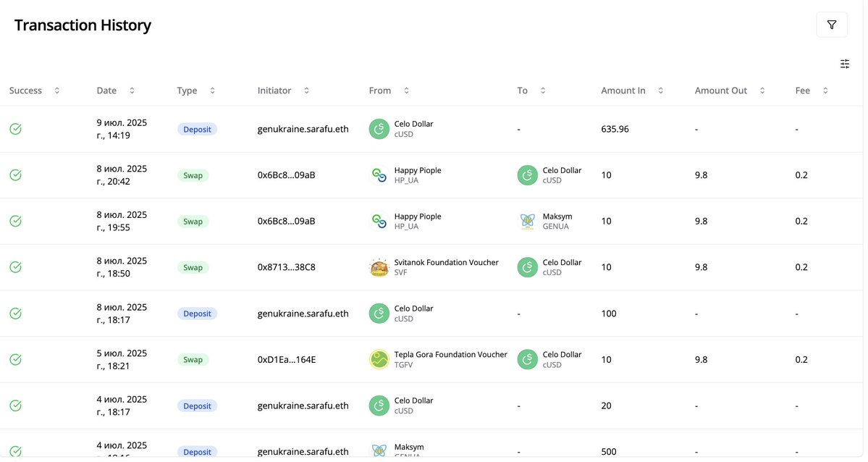Click the Date column header label

pos(106,91)
